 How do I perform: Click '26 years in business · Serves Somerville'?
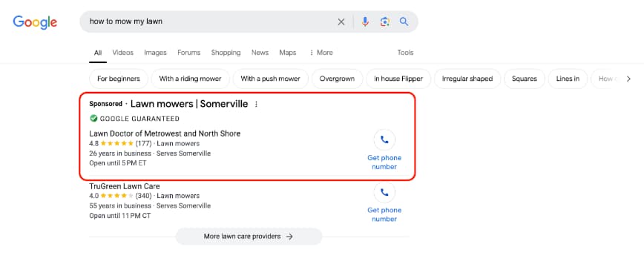tap(150, 154)
